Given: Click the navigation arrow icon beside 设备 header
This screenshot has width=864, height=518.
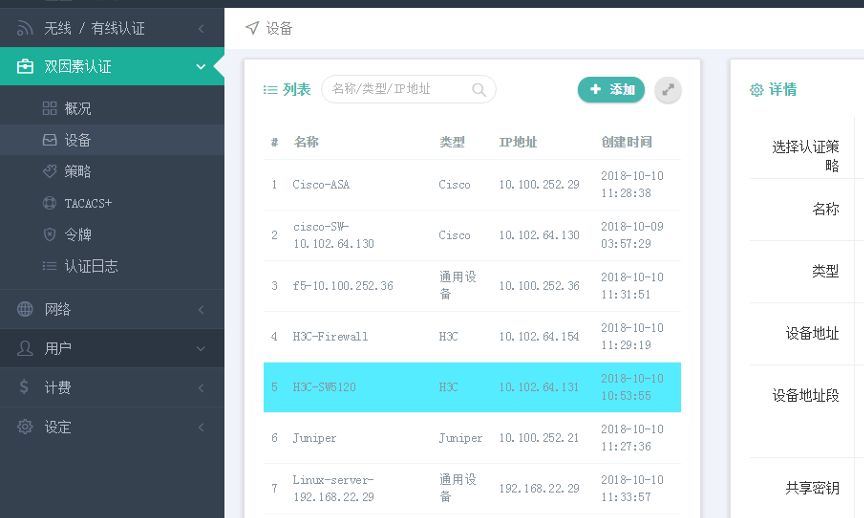Looking at the screenshot, I should 252,28.
